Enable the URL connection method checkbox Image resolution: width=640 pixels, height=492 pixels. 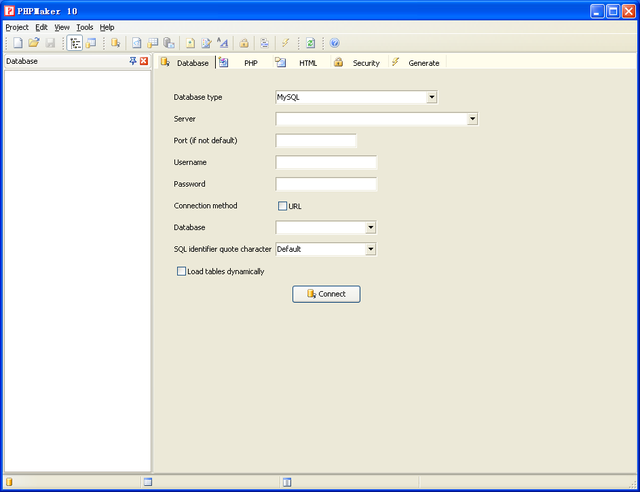[x=282, y=206]
